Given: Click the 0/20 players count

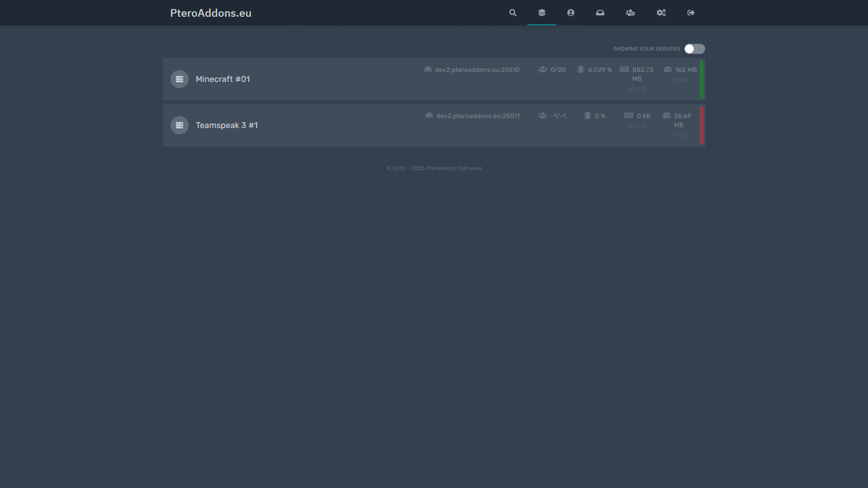Looking at the screenshot, I should point(558,70).
